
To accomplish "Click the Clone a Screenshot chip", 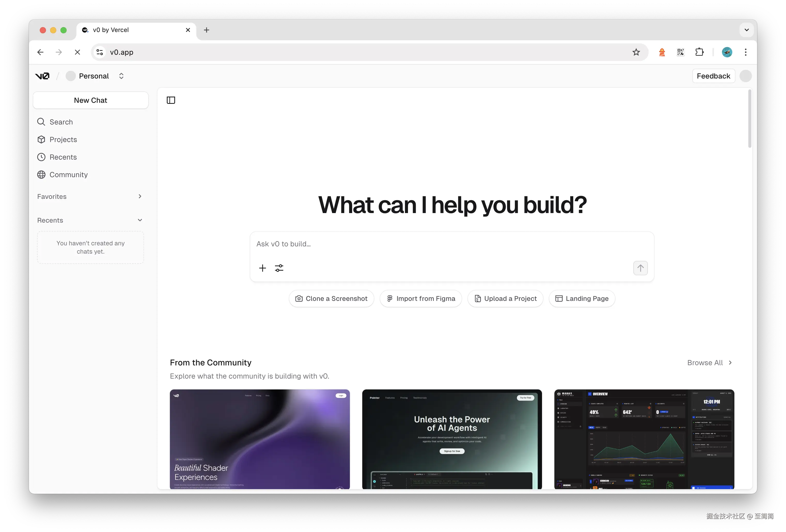I will [x=331, y=299].
